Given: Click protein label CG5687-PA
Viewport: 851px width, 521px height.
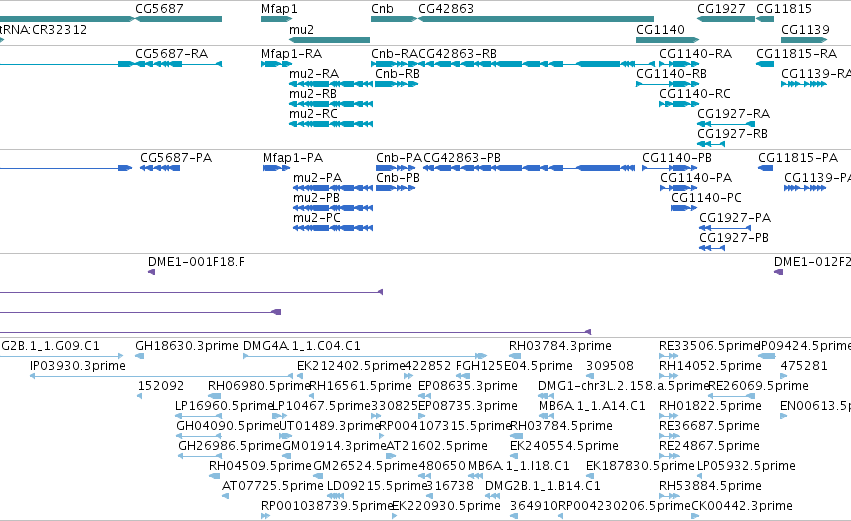Looking at the screenshot, I should click(176, 158).
